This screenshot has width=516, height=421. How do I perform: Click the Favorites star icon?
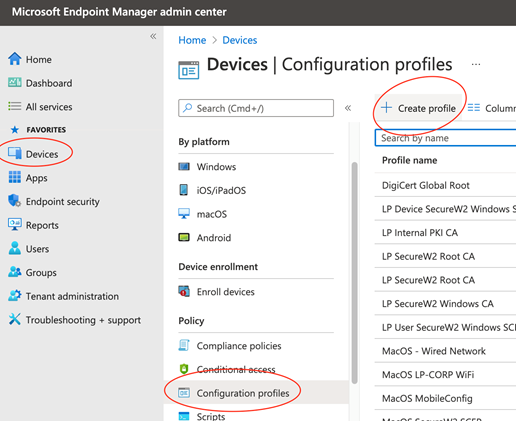click(15, 130)
